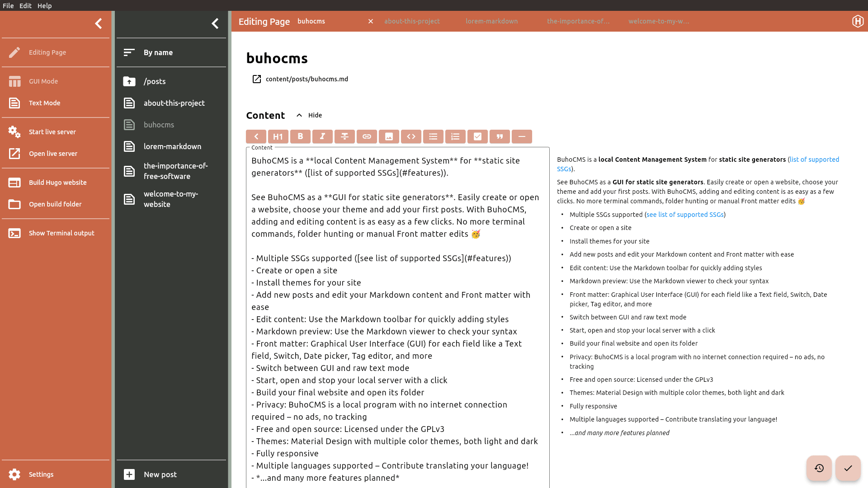The image size is (868, 488).
Task: Insert a link using the toolbar icon
Action: 367,136
